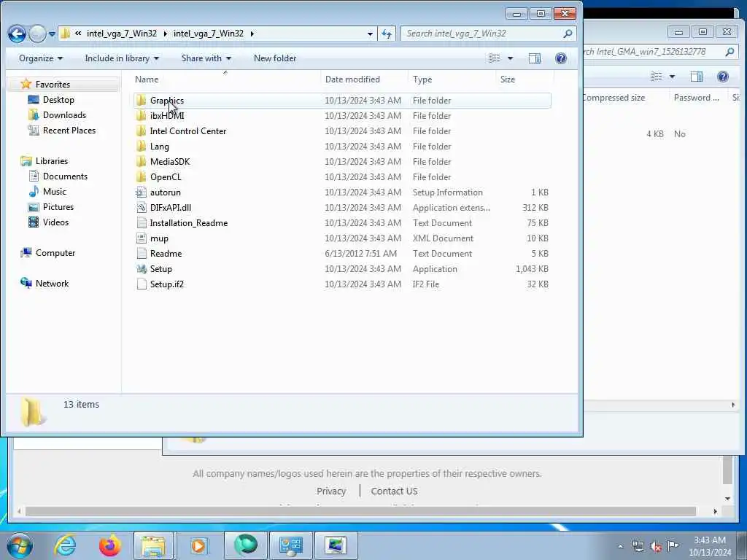The width and height of the screenshot is (747, 560).
Task: Open Network in navigation pane
Action: point(52,284)
